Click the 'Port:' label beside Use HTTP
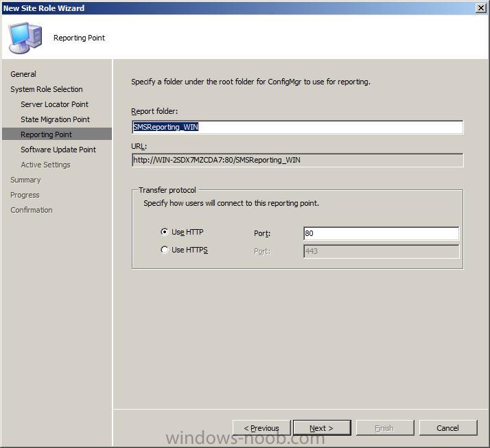 pos(262,233)
